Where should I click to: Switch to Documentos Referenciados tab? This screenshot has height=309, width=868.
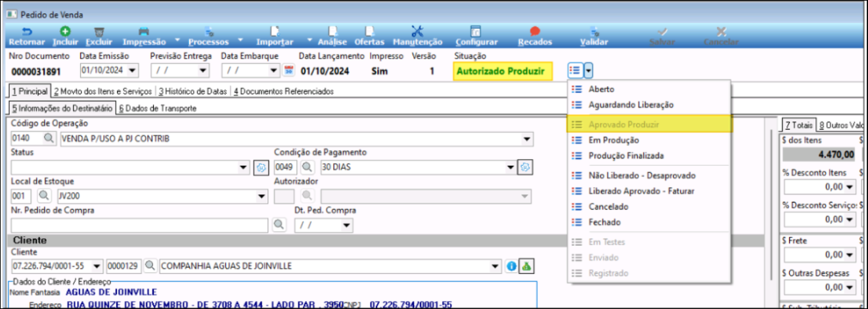[x=283, y=91]
